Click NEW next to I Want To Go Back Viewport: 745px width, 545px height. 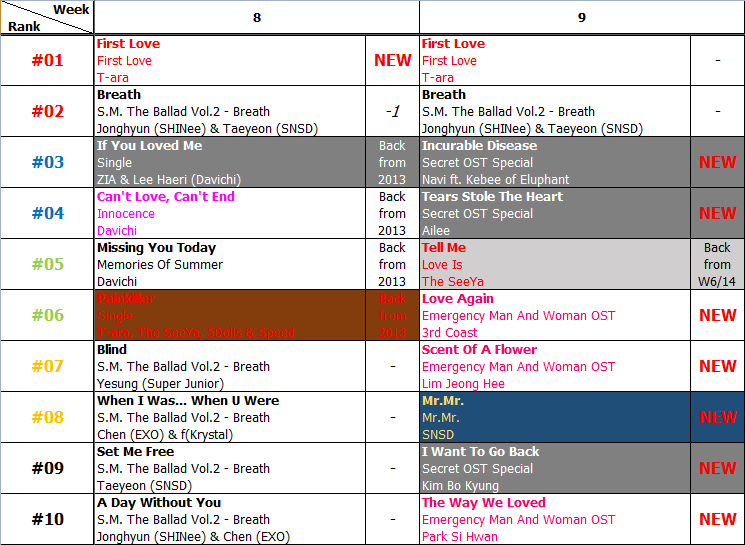pos(717,468)
